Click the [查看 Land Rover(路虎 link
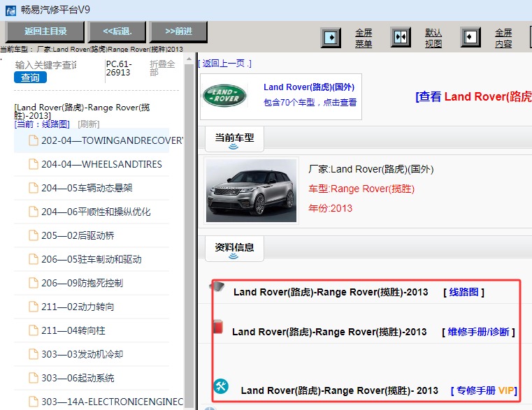The image size is (532, 410). click(x=474, y=96)
